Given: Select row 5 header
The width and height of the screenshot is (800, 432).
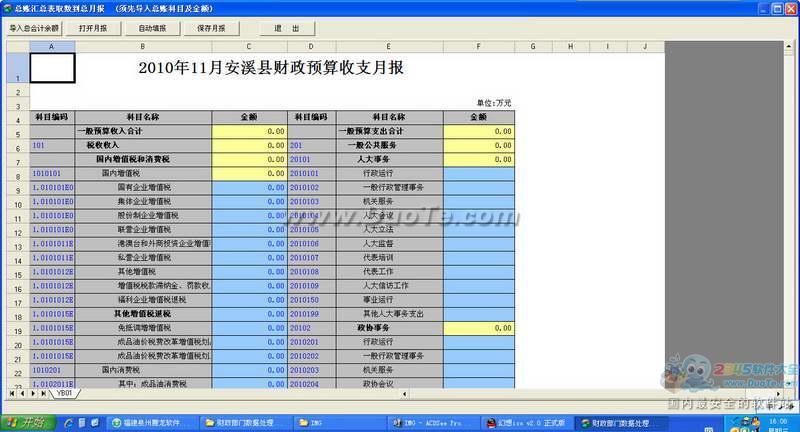Looking at the screenshot, I should tap(15, 132).
